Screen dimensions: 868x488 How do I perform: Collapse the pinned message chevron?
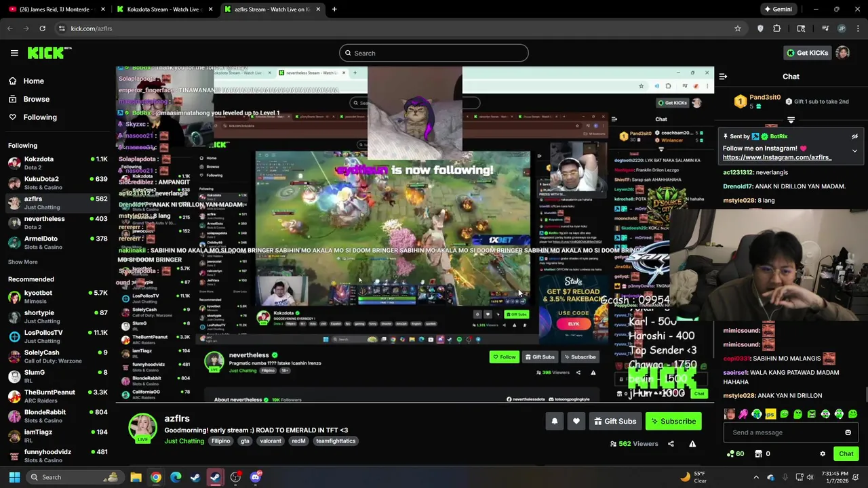854,150
